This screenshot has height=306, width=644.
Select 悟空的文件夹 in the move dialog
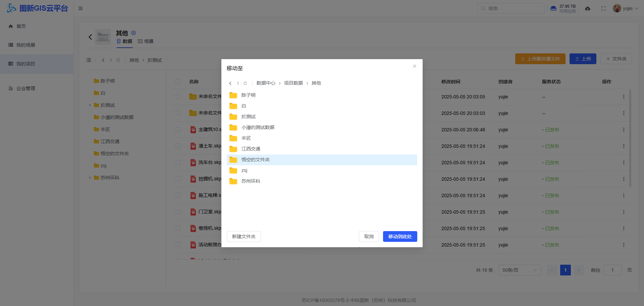pyautogui.click(x=322, y=160)
